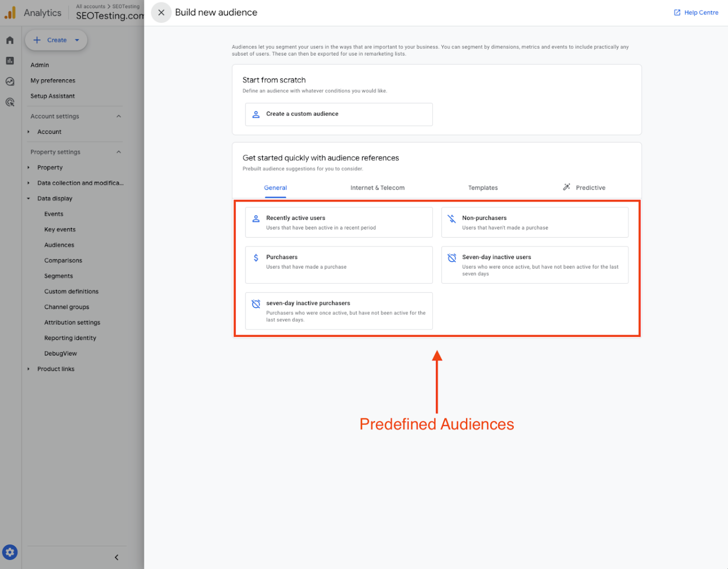Expand the Product links tree item
Viewport: 728px width, 569px height.
[28, 369]
